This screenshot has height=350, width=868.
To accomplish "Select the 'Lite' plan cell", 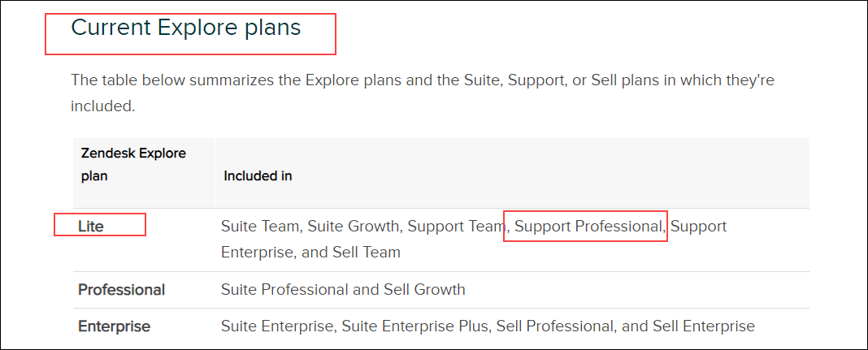I will [x=91, y=227].
